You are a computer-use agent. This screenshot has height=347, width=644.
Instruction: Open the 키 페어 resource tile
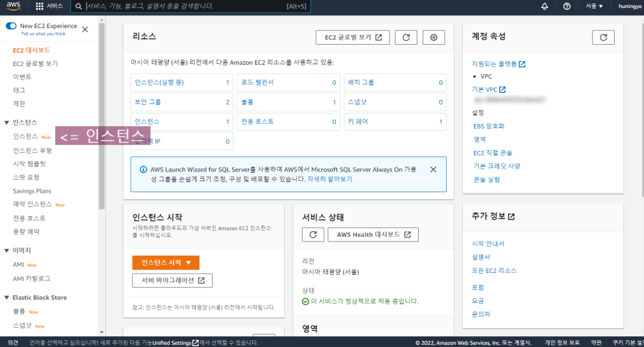click(395, 121)
